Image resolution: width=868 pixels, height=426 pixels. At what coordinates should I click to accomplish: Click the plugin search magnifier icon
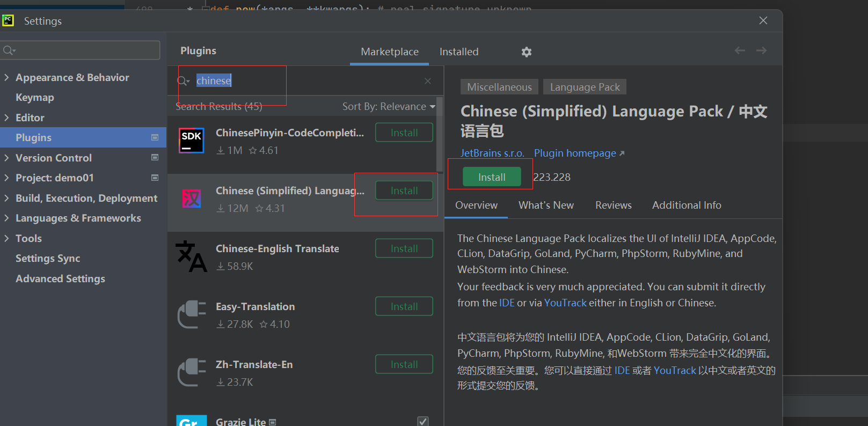coord(183,81)
